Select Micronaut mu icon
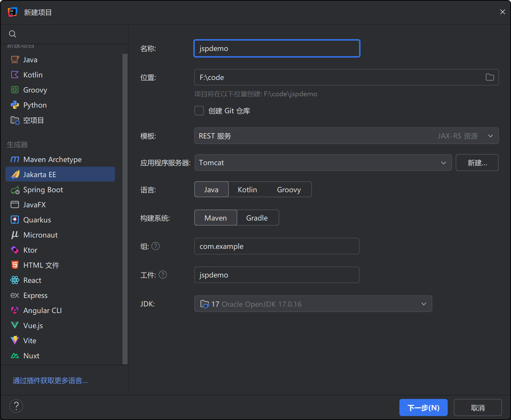The image size is (511, 420). [x=15, y=235]
